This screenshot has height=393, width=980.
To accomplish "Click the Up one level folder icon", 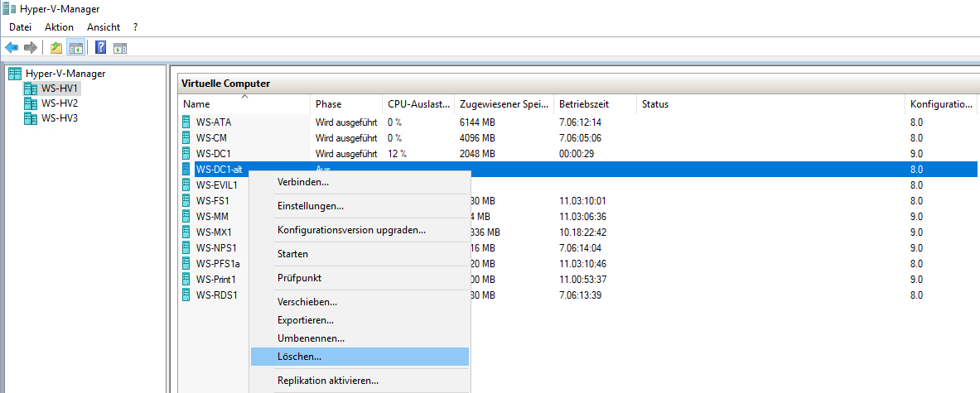I will coord(56,47).
